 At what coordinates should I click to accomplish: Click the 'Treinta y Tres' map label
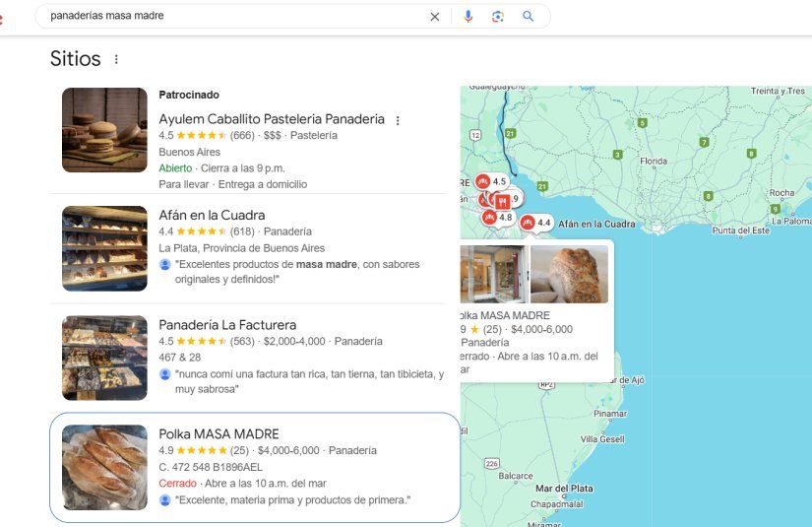click(x=778, y=92)
